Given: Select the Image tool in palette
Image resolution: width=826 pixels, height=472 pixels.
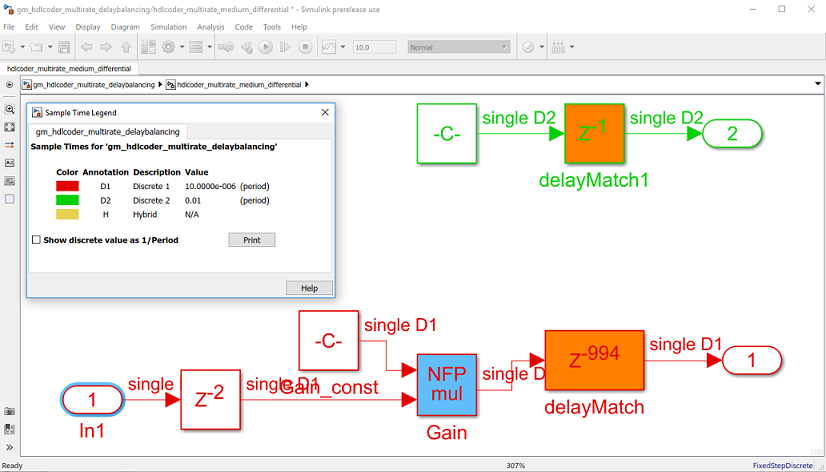Looking at the screenshot, I should click(x=9, y=181).
